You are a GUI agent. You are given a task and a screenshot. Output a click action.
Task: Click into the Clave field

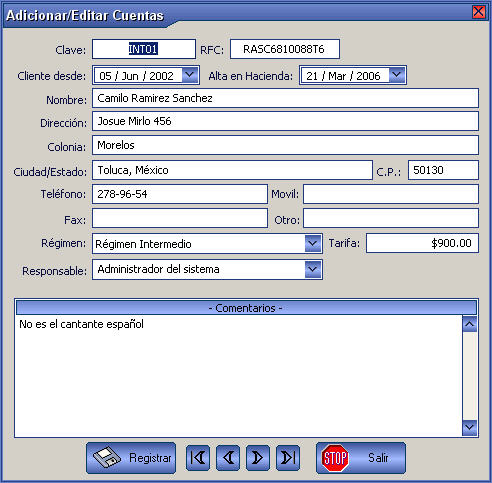pos(144,49)
